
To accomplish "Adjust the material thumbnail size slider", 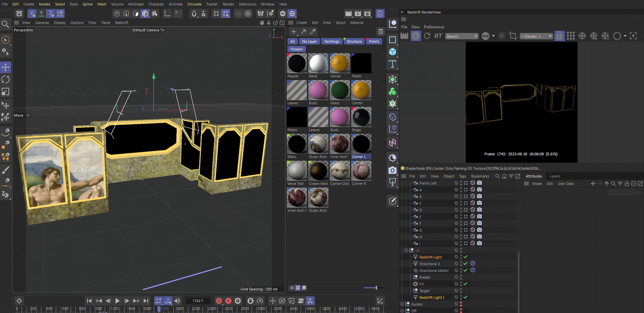I will point(376,288).
